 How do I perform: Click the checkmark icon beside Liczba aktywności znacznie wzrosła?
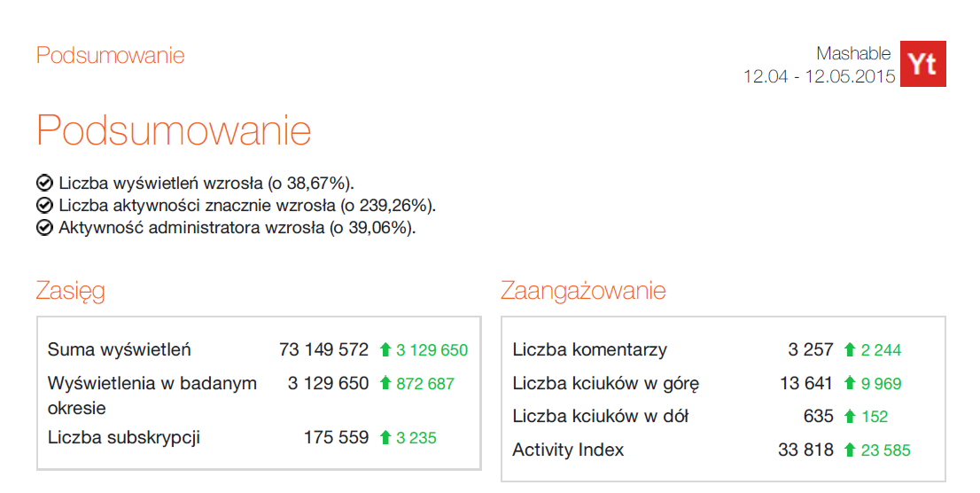[x=44, y=206]
